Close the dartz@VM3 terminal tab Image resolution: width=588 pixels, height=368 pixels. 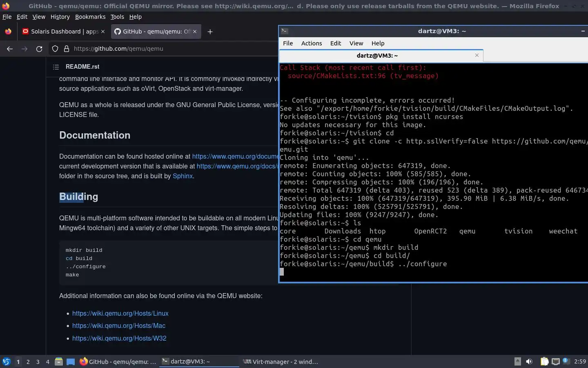(x=477, y=55)
